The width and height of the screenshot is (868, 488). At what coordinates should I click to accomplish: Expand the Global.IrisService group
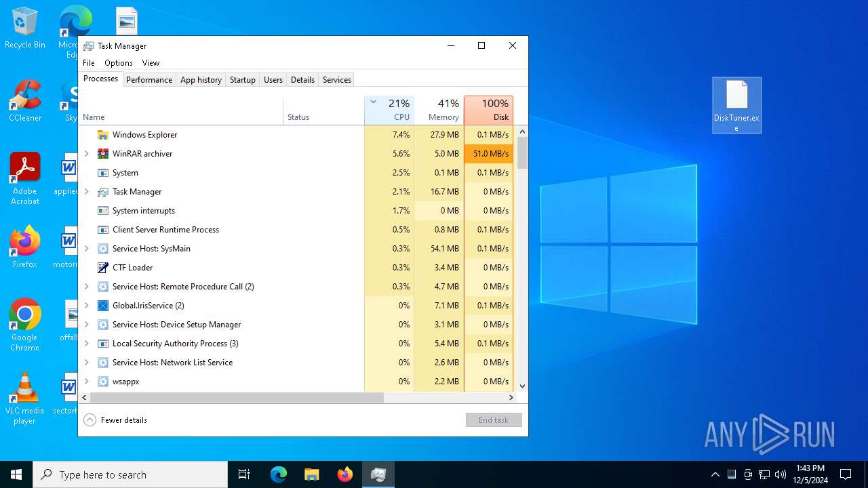point(86,306)
